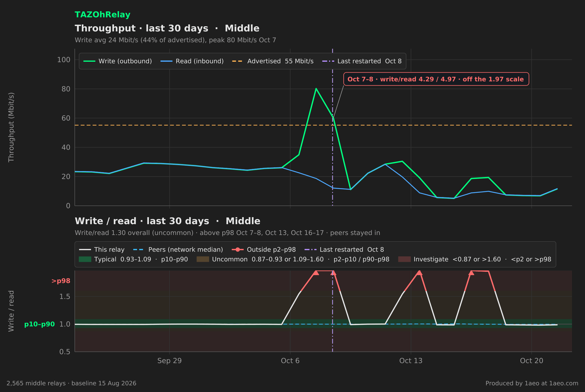Click This relay legend entry
The height and width of the screenshot is (392, 585).
click(x=102, y=250)
